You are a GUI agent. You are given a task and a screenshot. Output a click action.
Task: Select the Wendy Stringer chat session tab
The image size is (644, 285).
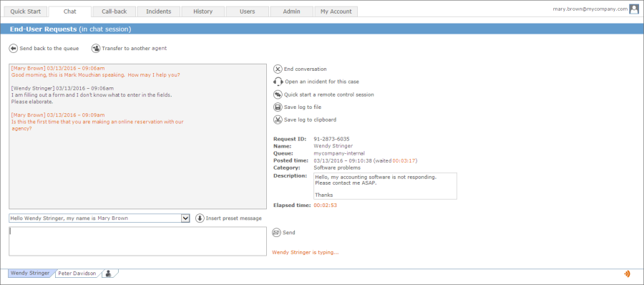pos(30,273)
